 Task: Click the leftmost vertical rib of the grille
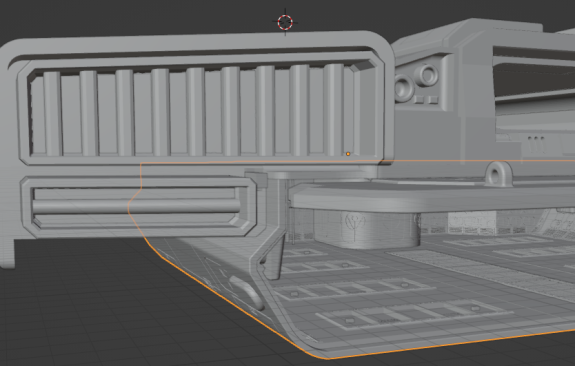[52, 114]
